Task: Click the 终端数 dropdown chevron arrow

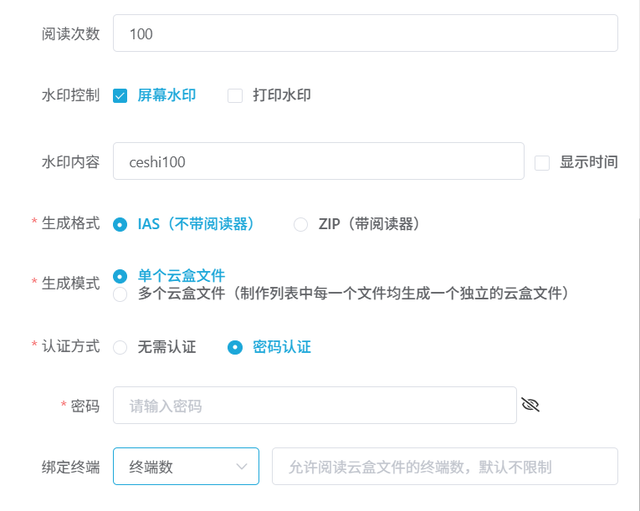Action: pyautogui.click(x=241, y=466)
